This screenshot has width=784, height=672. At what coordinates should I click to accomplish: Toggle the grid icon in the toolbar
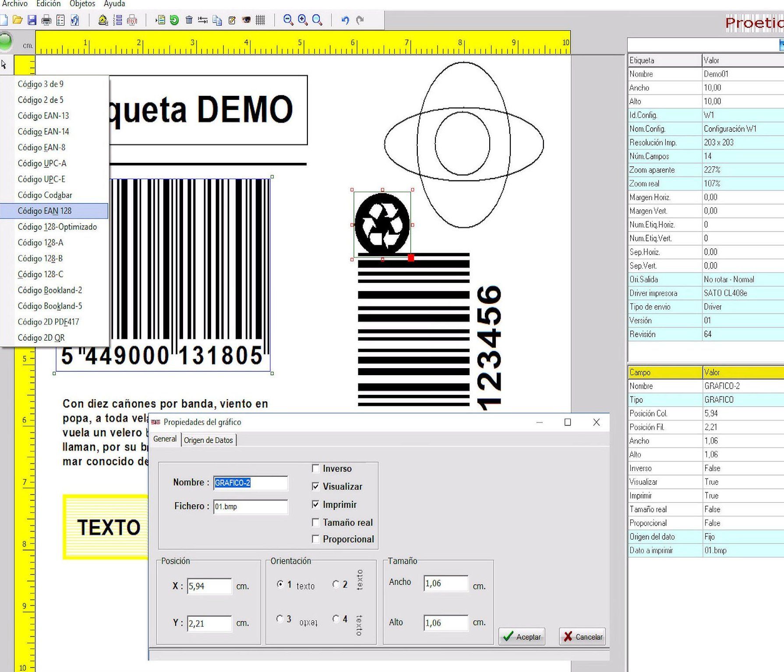[260, 20]
